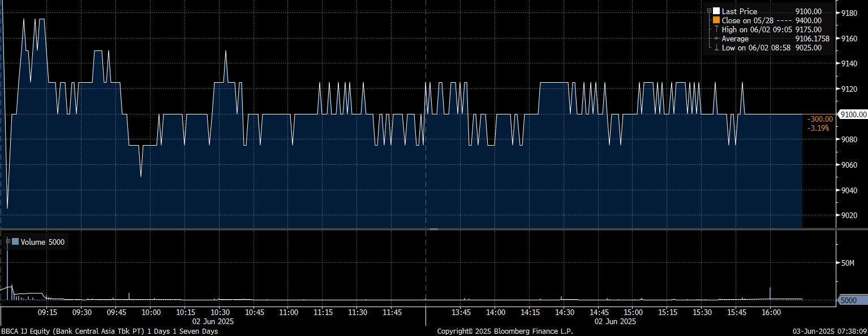
Task: Expand the Volume legend box
Action: tap(8, 241)
